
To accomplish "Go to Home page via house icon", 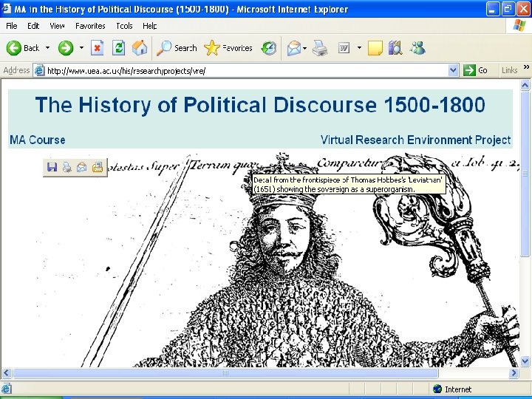I will pyautogui.click(x=140, y=48).
